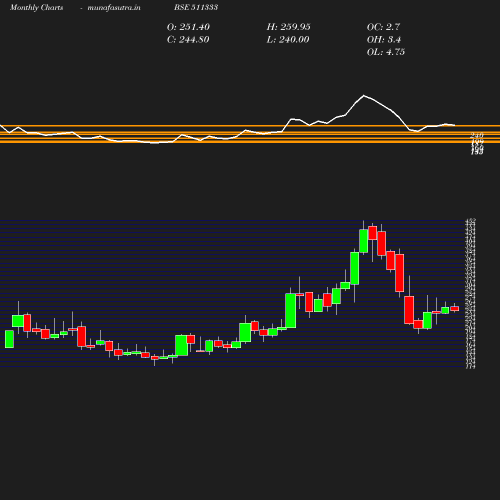Click the 'BSE 511333' symbol label

pyautogui.click(x=196, y=7)
